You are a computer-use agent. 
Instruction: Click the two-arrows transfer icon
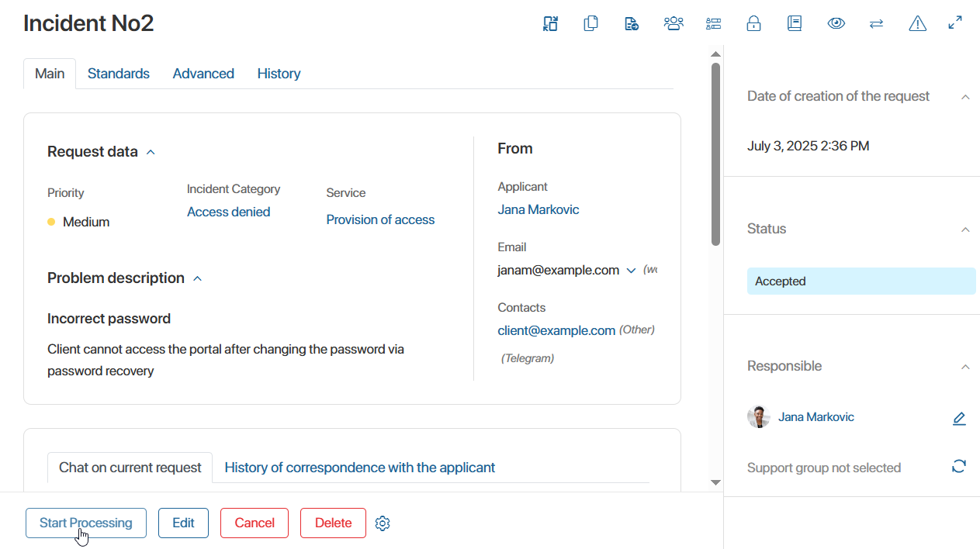click(x=876, y=23)
